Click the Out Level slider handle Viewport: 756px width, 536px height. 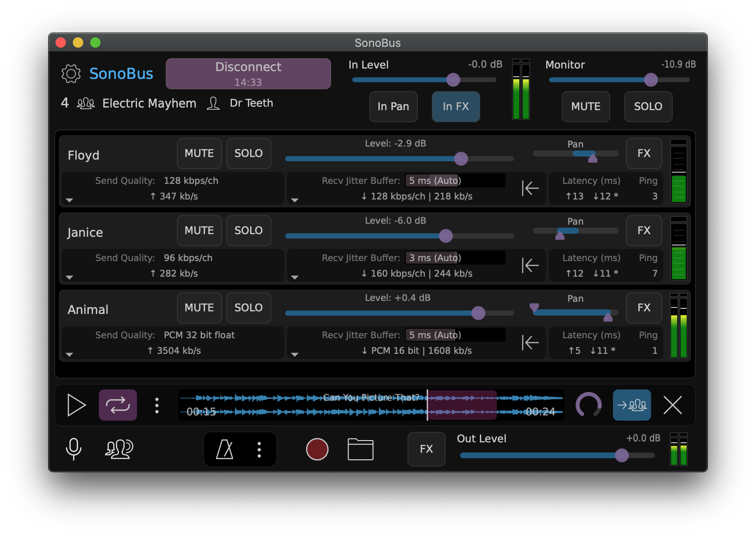(622, 455)
